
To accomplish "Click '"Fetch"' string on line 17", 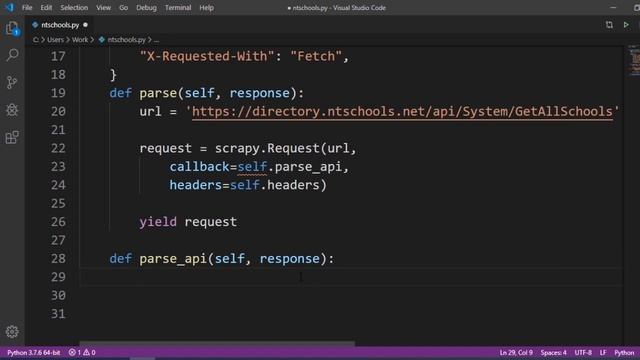I will point(316,56).
